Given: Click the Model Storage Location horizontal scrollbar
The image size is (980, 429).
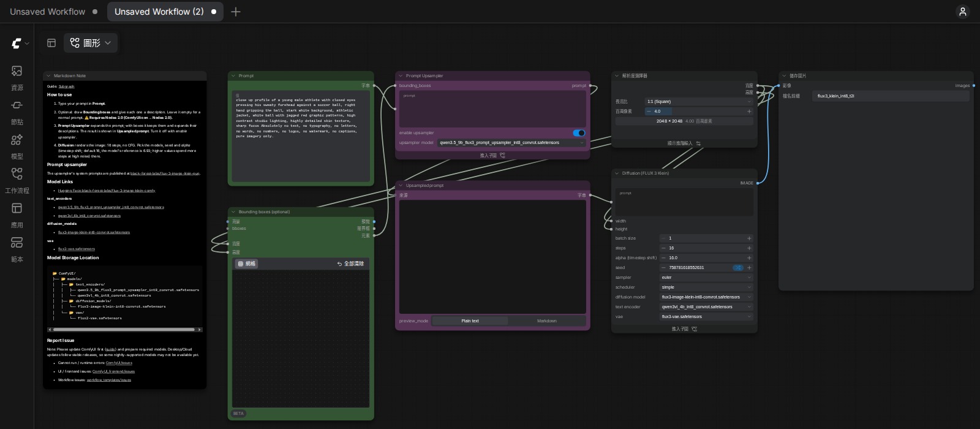Looking at the screenshot, I should coord(125,330).
